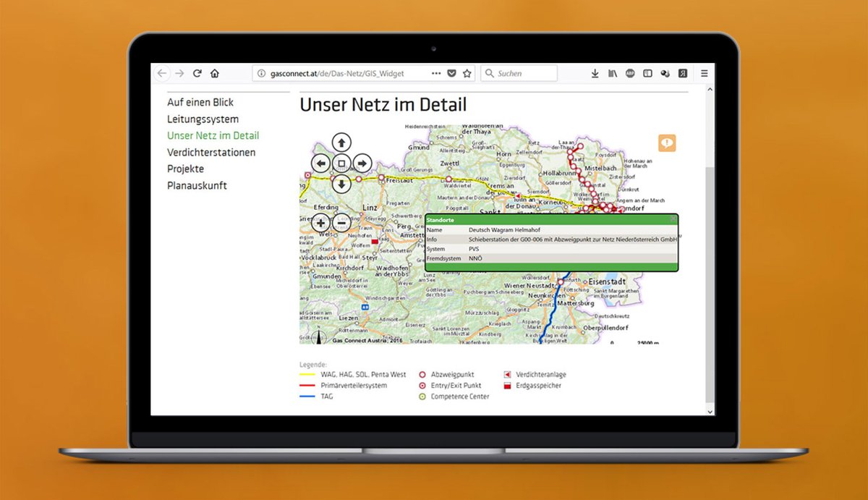Image resolution: width=868 pixels, height=500 pixels.
Task: Open the three-dot page actions menu
Action: [436, 73]
